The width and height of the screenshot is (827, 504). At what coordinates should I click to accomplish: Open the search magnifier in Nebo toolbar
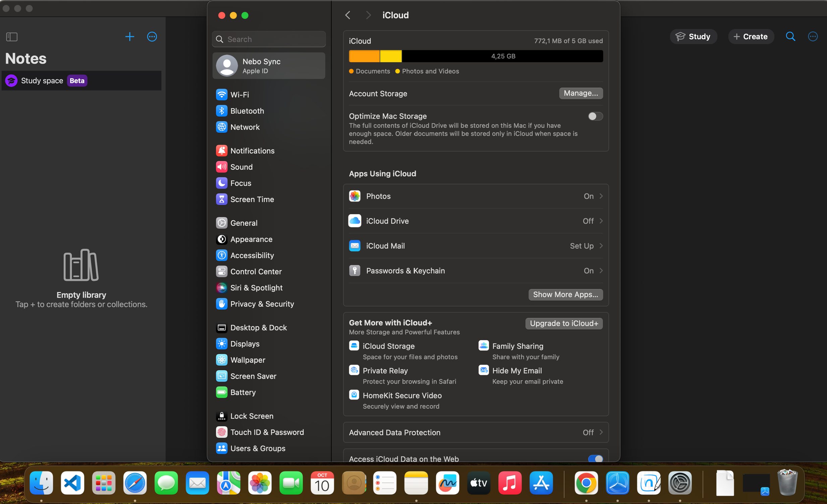(x=790, y=36)
